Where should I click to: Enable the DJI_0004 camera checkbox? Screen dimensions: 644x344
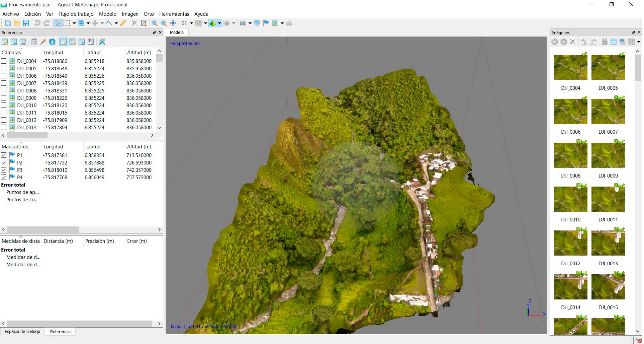(4, 61)
